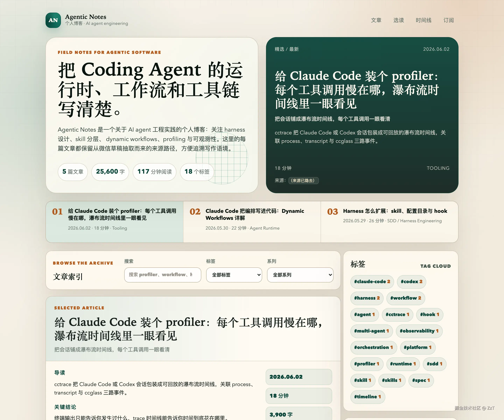Filter by the #sdd tag

point(434,364)
